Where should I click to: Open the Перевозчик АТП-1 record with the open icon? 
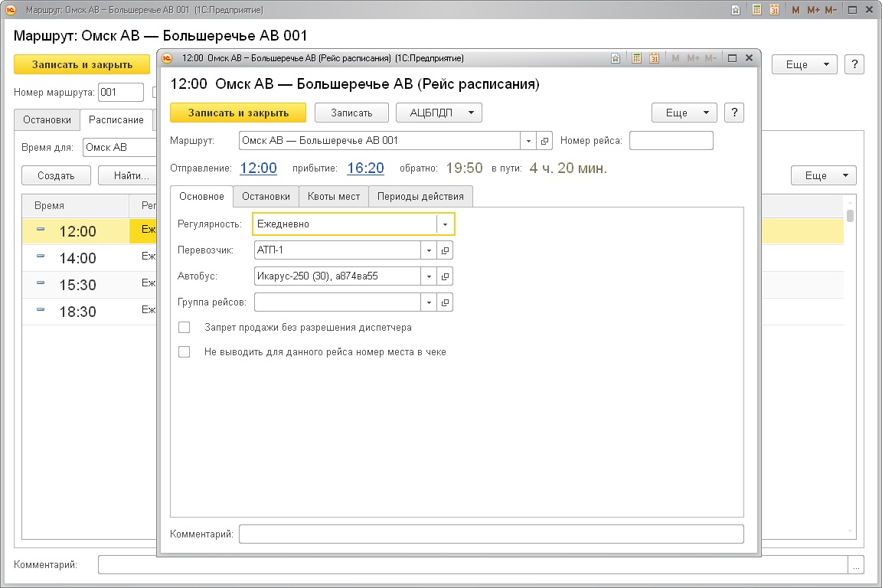(x=445, y=250)
